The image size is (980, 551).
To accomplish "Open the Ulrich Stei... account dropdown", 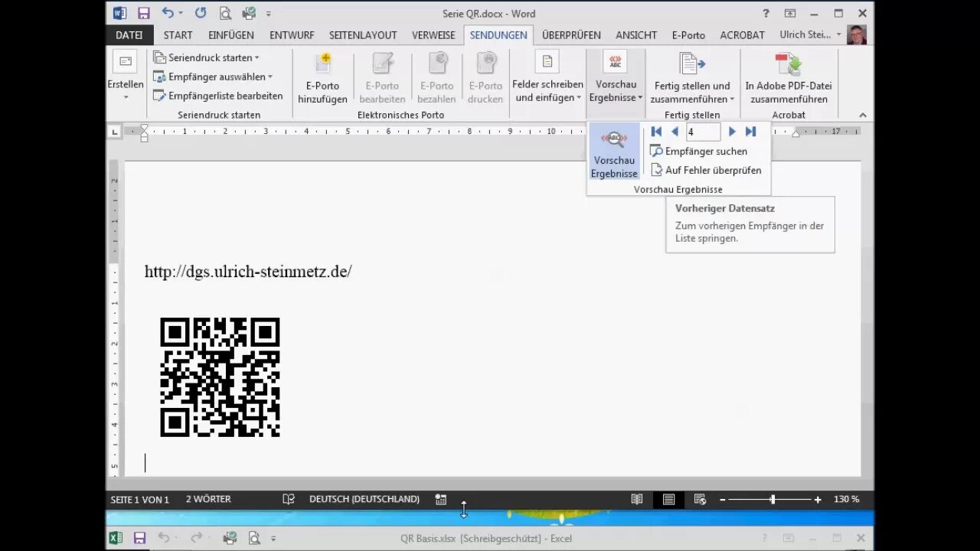I will point(811,35).
